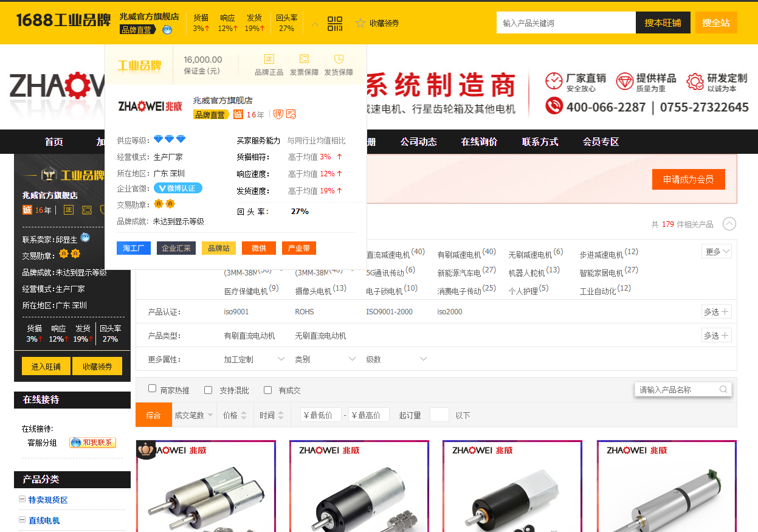The image size is (758, 532).
Task: Click the trade medal icon in popup
Action: click(x=164, y=204)
